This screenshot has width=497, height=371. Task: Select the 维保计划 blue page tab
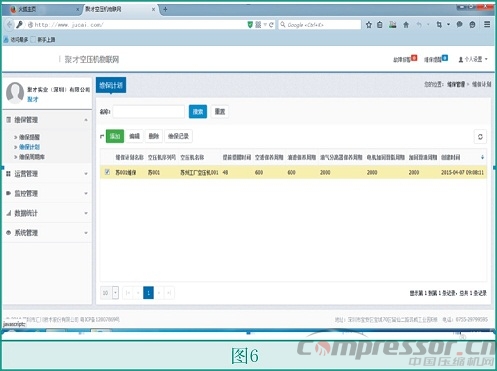tap(111, 85)
